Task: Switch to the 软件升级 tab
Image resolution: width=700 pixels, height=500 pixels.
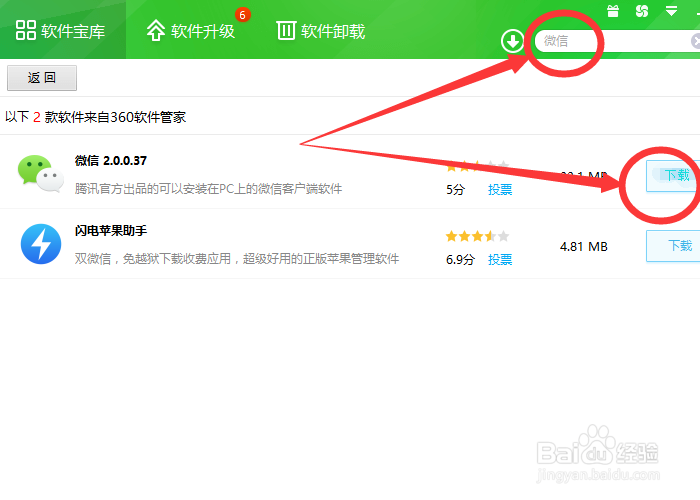Action: 191,30
